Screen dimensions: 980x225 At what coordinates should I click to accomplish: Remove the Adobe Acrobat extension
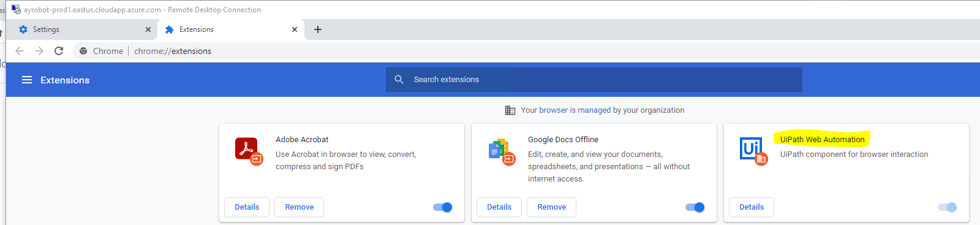[x=300, y=207]
